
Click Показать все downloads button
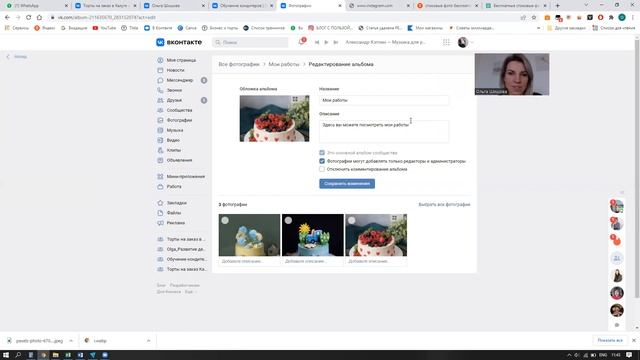click(610, 340)
